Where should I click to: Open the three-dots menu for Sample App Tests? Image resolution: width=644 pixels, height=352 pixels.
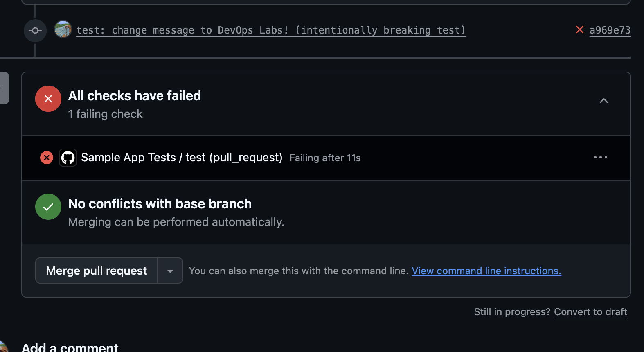(x=600, y=157)
